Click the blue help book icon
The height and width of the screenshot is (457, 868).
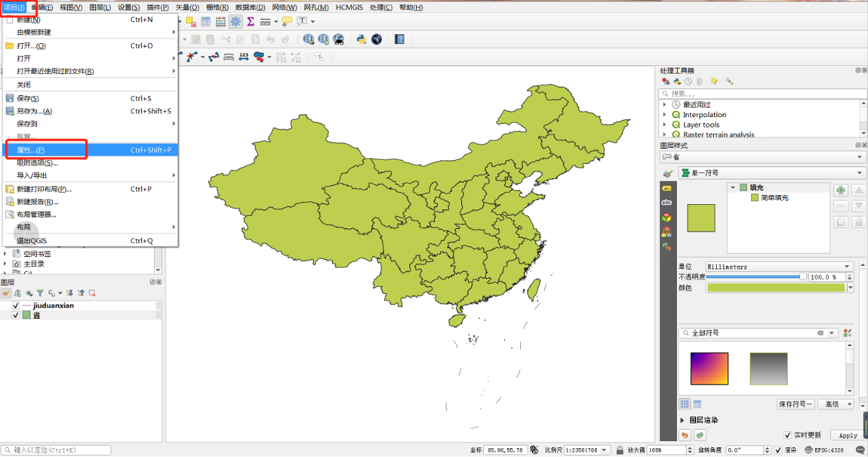[400, 40]
